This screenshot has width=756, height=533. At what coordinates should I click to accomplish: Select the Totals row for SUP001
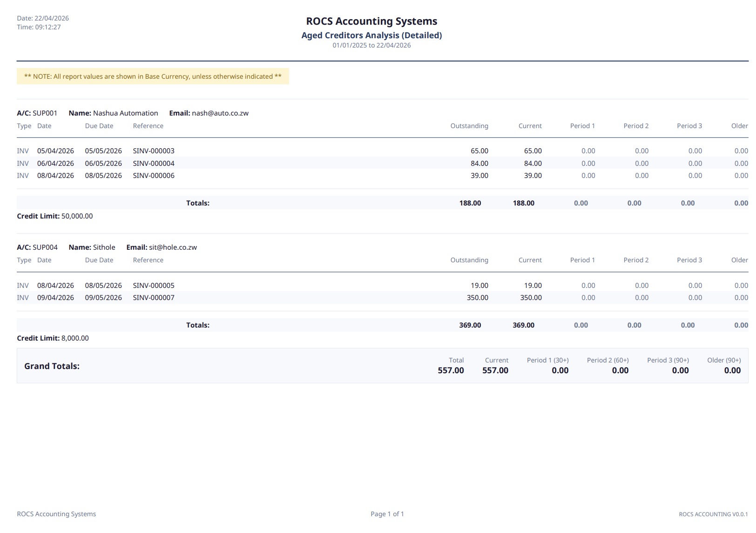point(198,203)
